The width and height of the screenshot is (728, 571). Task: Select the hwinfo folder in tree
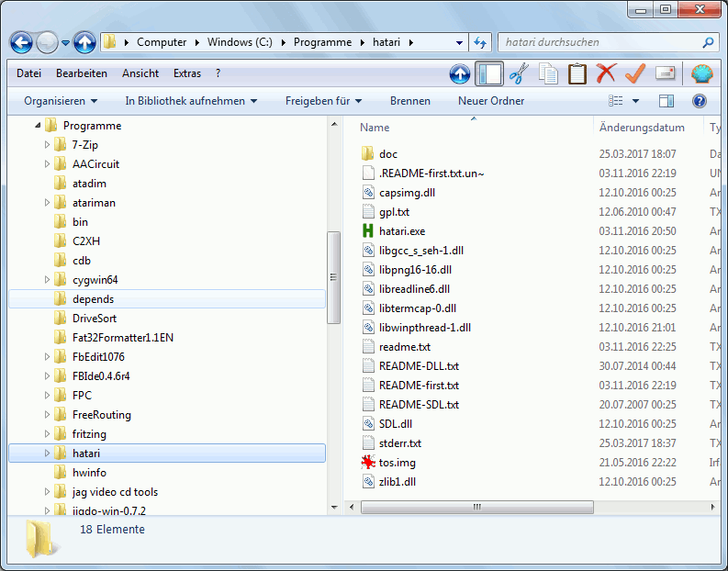89,473
